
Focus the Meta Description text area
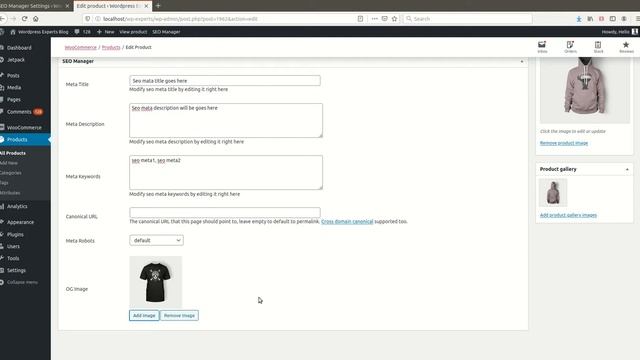coord(226,120)
